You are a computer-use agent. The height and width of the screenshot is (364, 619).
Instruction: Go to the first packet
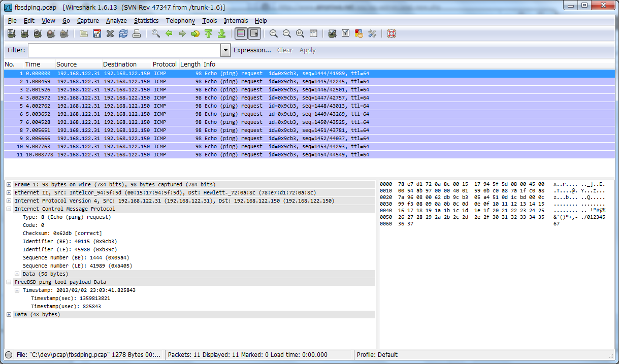click(209, 34)
